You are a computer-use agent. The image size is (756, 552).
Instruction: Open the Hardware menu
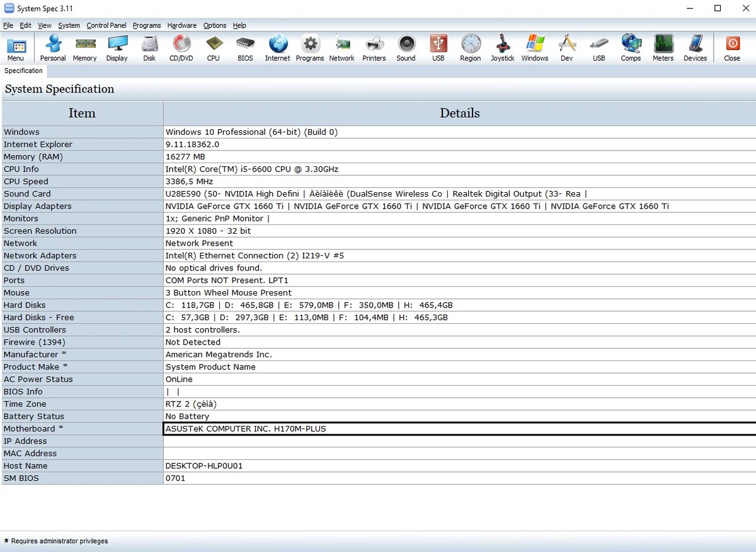[182, 25]
